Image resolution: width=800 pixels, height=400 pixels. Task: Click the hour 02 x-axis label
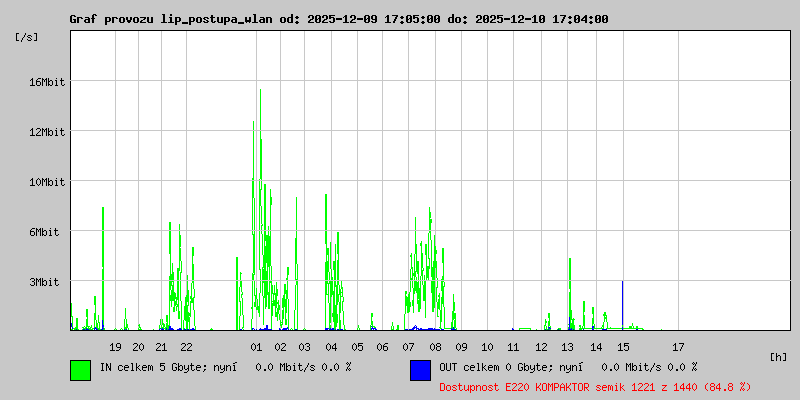[x=280, y=347]
